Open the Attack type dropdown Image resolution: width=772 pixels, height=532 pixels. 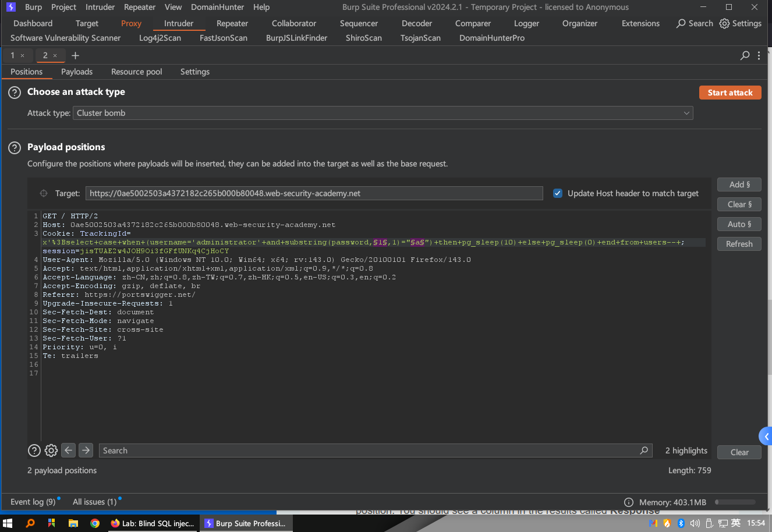click(383, 113)
